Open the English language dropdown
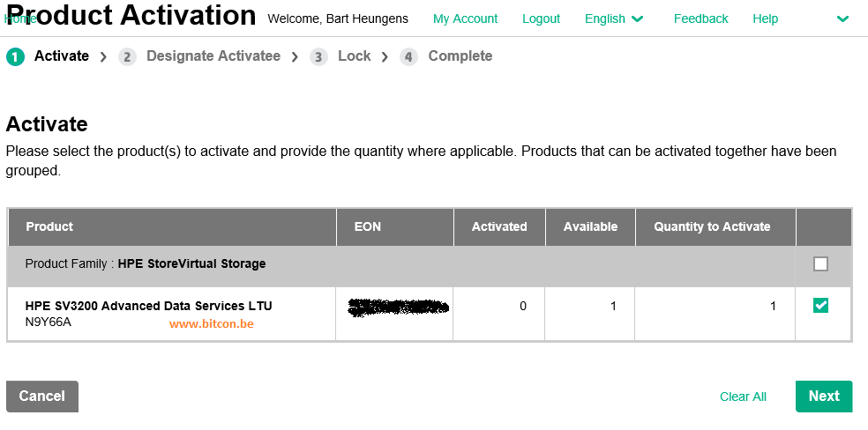This screenshot has height=430, width=868. (x=614, y=19)
